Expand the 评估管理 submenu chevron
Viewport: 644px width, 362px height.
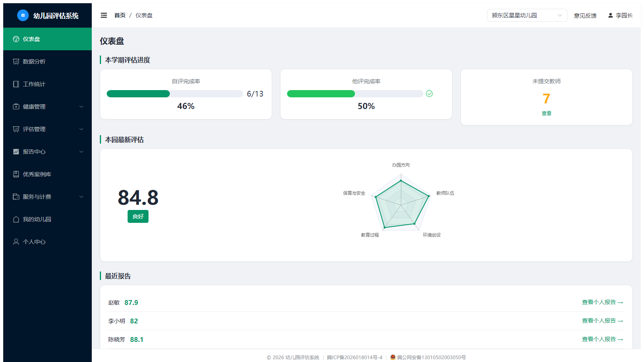click(81, 129)
